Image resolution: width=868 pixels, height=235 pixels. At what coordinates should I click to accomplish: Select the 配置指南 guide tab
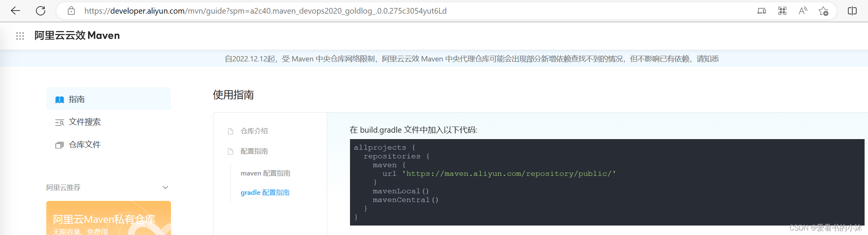254,151
